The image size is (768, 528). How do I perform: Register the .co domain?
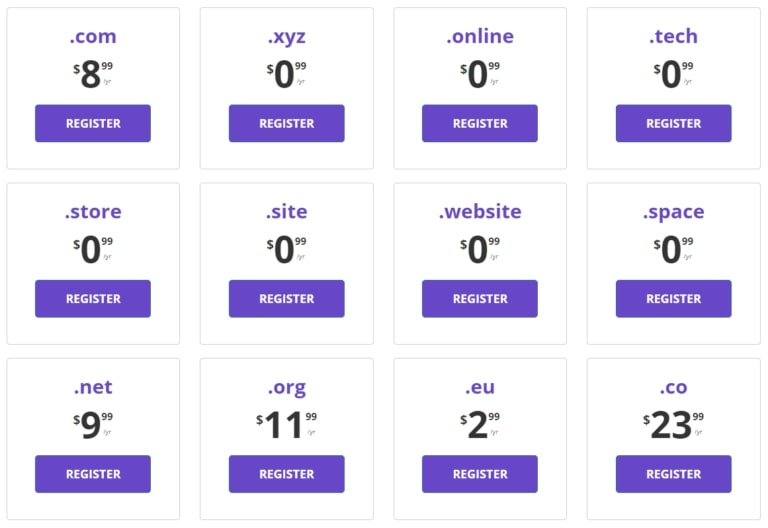pos(673,474)
